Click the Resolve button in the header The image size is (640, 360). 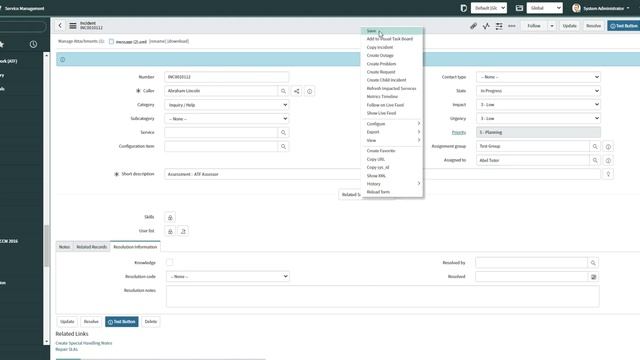click(593, 26)
